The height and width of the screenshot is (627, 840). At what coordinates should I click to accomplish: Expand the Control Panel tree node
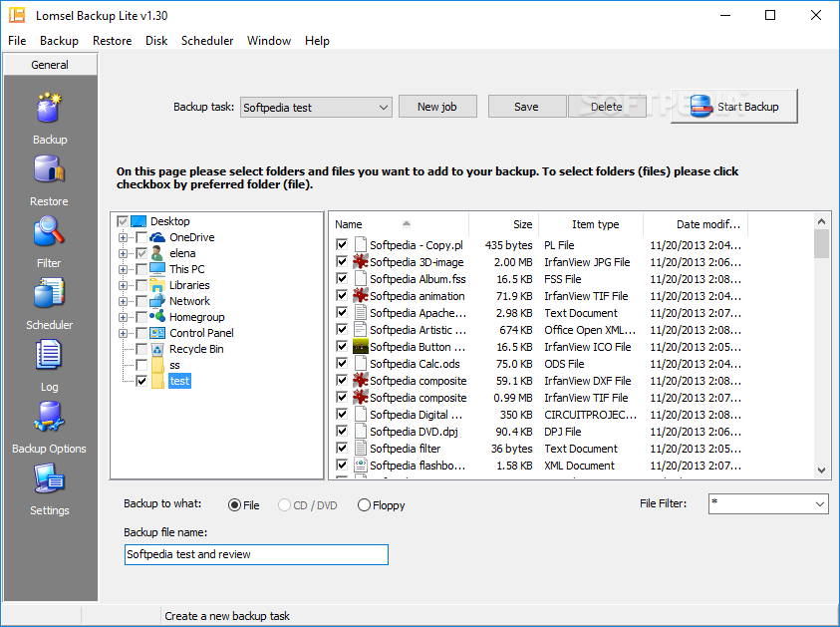(123, 333)
